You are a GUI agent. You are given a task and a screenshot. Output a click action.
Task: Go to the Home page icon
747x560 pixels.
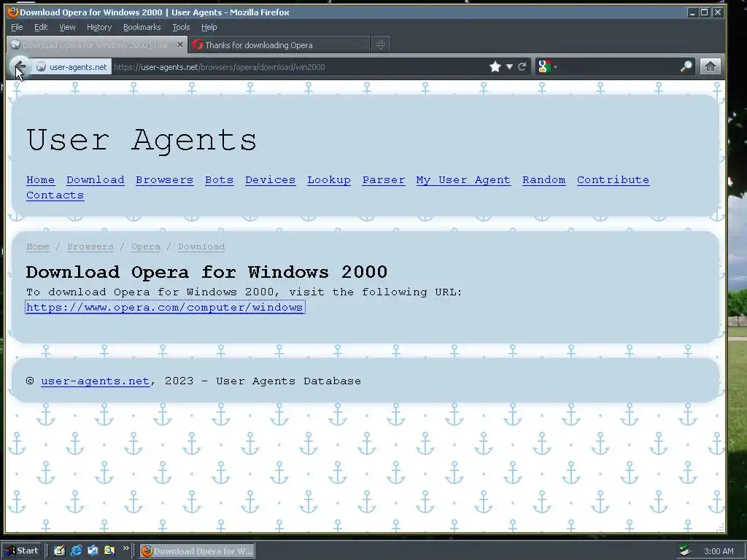click(x=710, y=66)
